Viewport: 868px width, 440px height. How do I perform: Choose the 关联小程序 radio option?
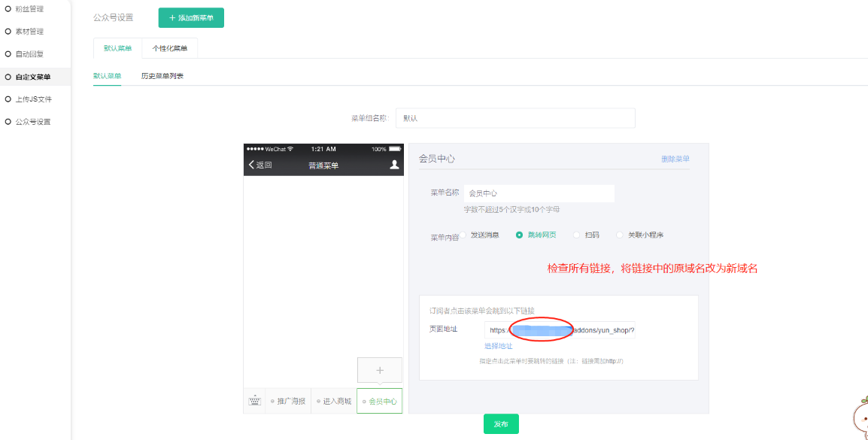620,235
